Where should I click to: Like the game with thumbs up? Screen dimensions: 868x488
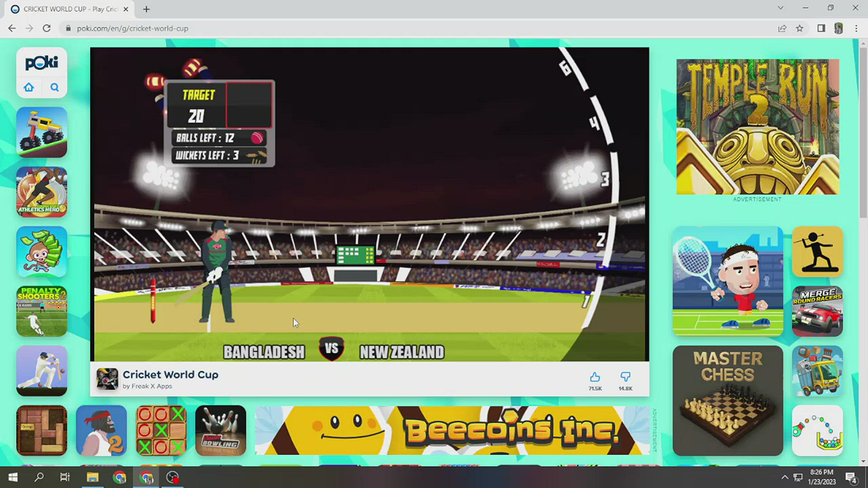(x=595, y=377)
